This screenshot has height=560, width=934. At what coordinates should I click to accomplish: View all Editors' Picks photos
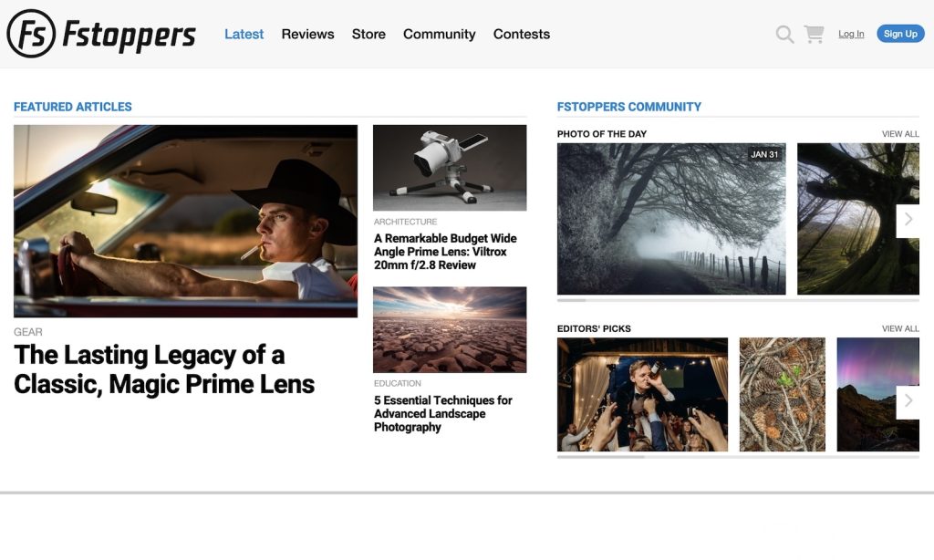coord(899,328)
